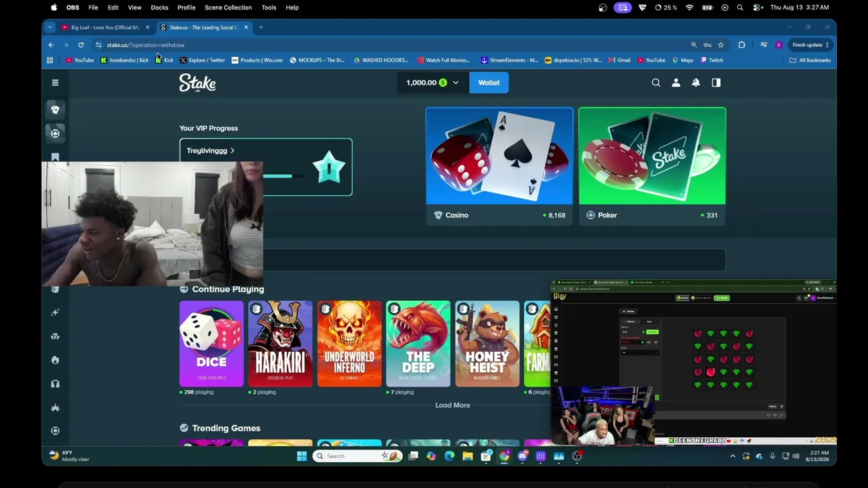Open the OBS File menu
Image resolution: width=868 pixels, height=488 pixels.
point(93,7)
